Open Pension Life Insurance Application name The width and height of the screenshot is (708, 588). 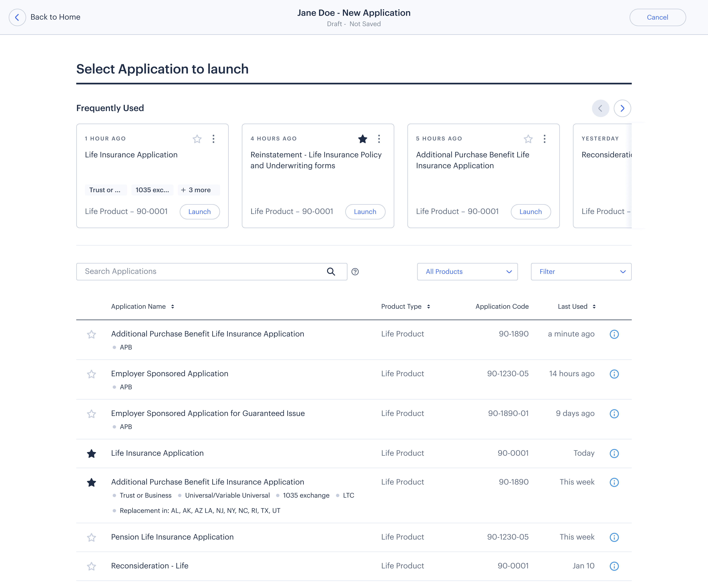(x=172, y=537)
